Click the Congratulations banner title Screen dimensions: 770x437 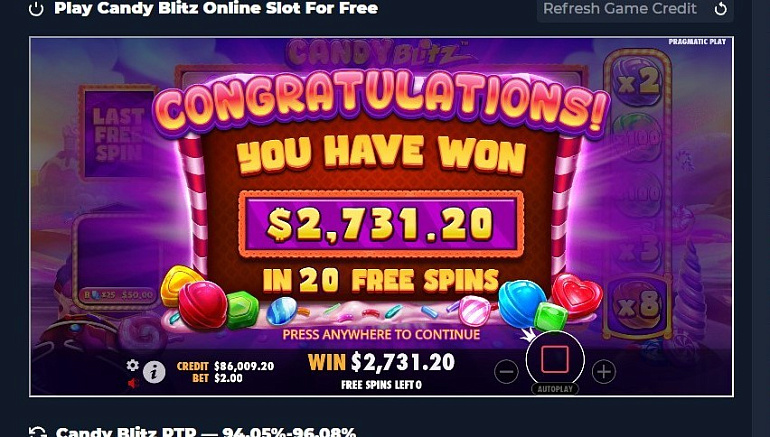tap(381, 103)
